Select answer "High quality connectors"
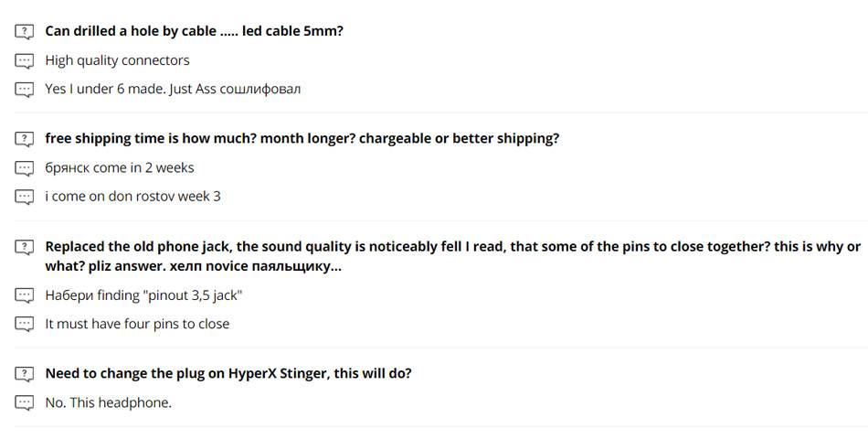 [x=117, y=60]
